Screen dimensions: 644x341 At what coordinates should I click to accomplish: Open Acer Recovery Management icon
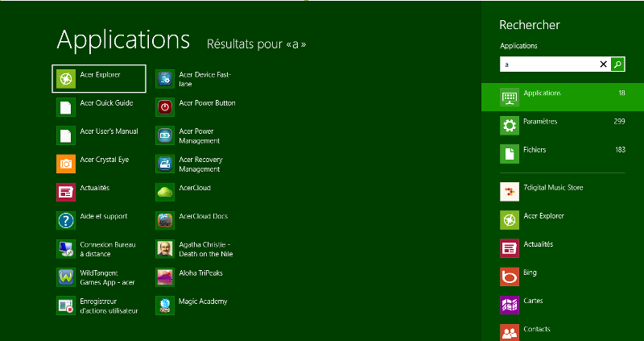(x=165, y=164)
